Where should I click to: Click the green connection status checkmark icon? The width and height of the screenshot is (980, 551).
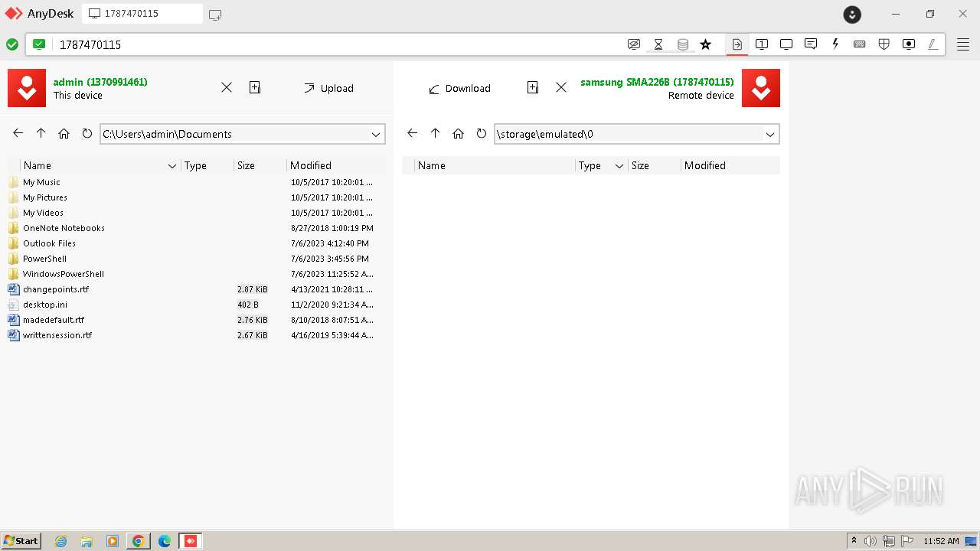[12, 44]
